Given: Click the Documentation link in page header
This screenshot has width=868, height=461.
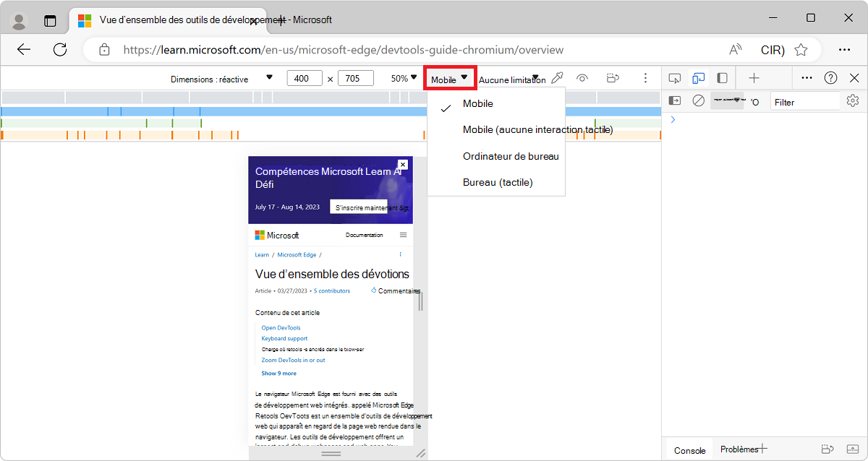Looking at the screenshot, I should 364,235.
